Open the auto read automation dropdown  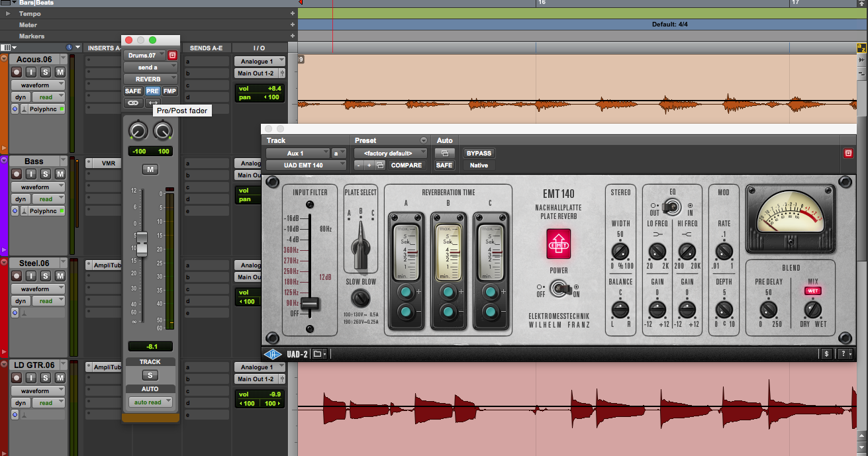pos(150,402)
